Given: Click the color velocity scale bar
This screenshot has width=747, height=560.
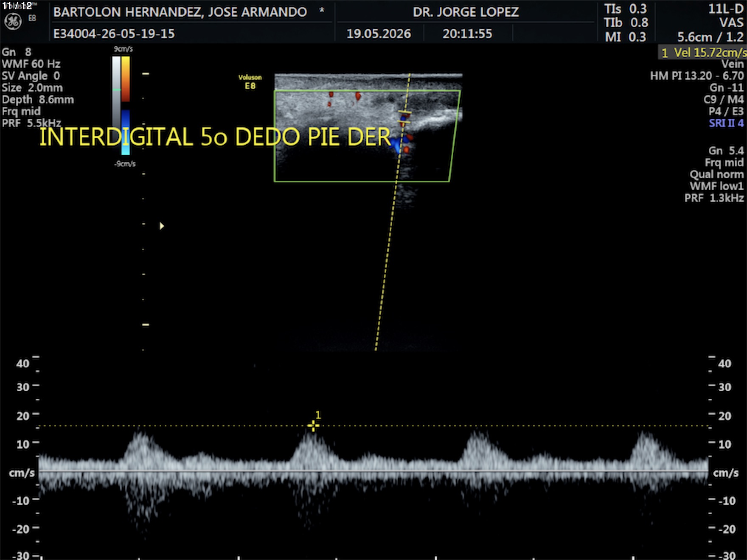Looking at the screenshot, I should click(126, 106).
